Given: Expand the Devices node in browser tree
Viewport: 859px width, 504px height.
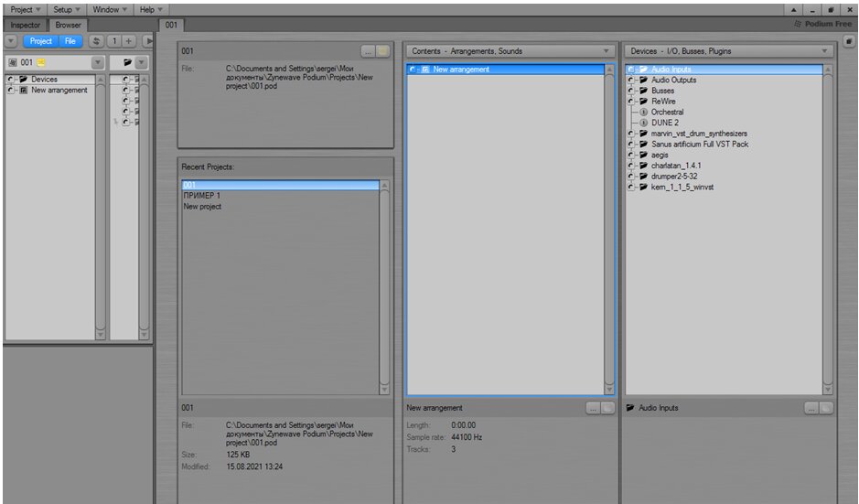Looking at the screenshot, I should (10, 80).
